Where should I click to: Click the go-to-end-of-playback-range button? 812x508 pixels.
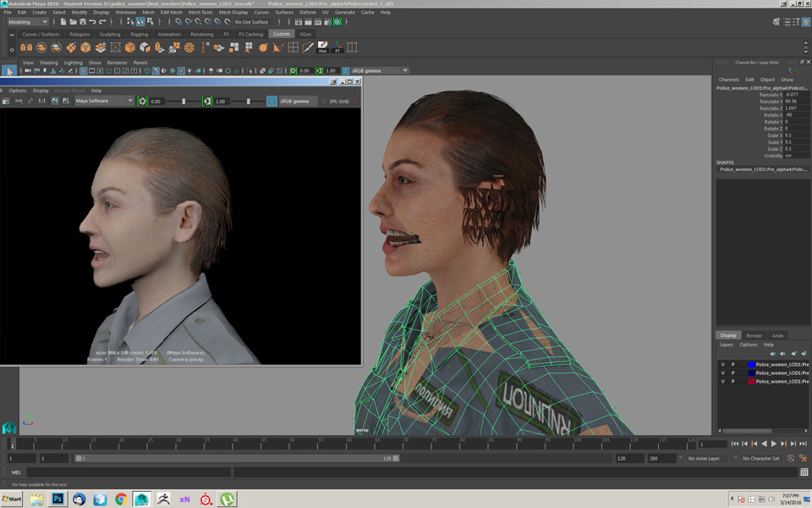(804, 444)
